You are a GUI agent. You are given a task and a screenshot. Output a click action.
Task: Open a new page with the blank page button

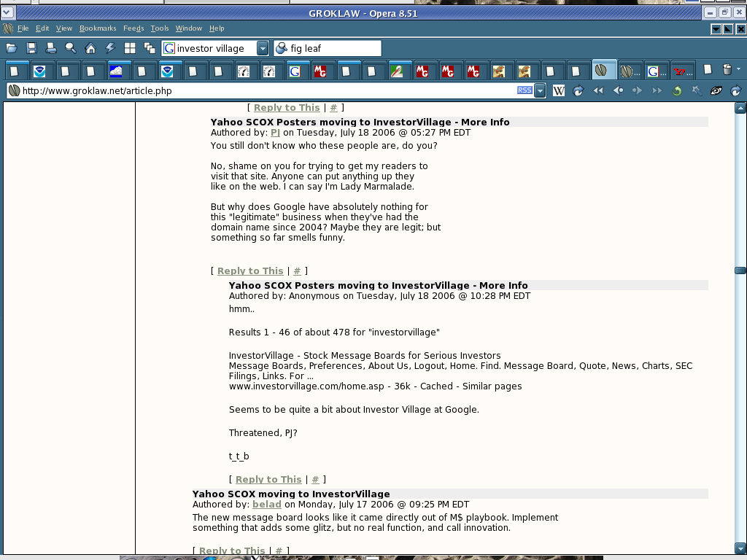(x=708, y=70)
